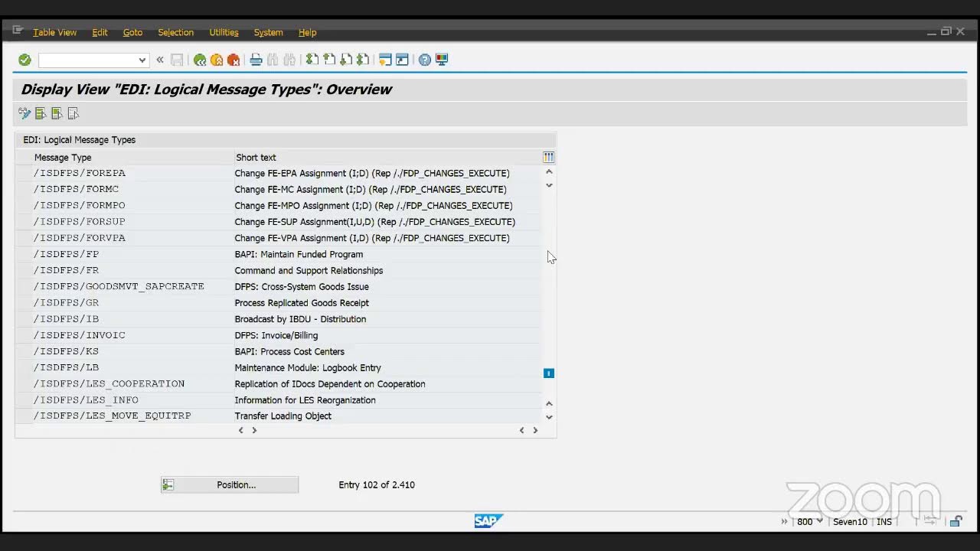Open the System menu
The image size is (980, 551).
point(268,32)
